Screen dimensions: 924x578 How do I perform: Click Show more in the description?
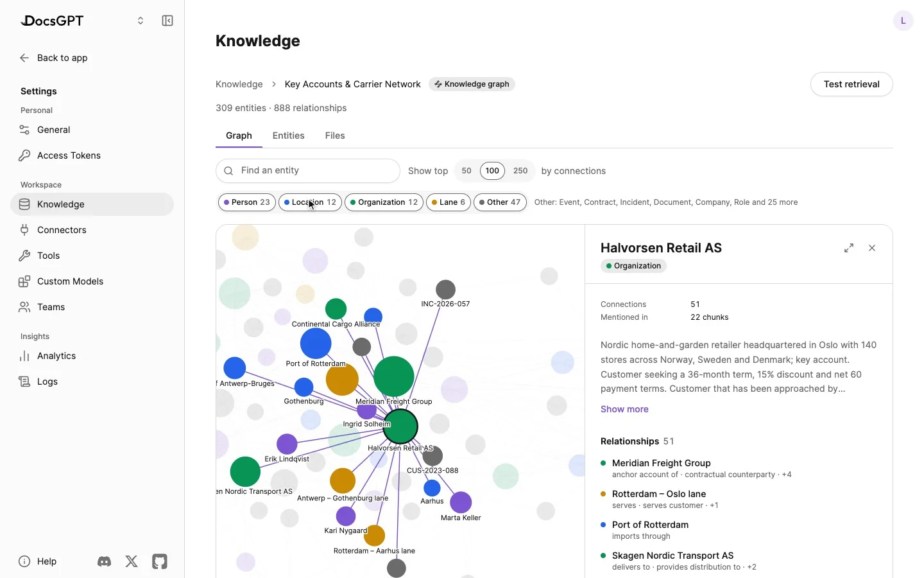coord(624,409)
